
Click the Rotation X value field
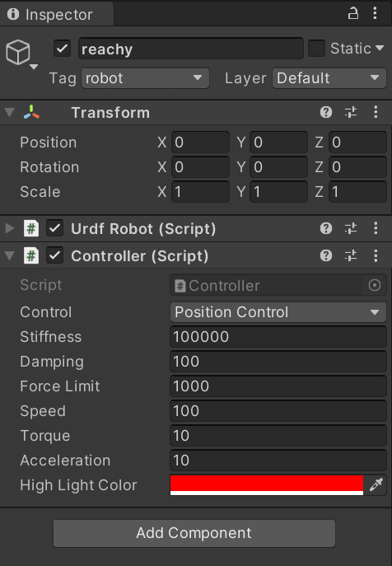(x=200, y=167)
